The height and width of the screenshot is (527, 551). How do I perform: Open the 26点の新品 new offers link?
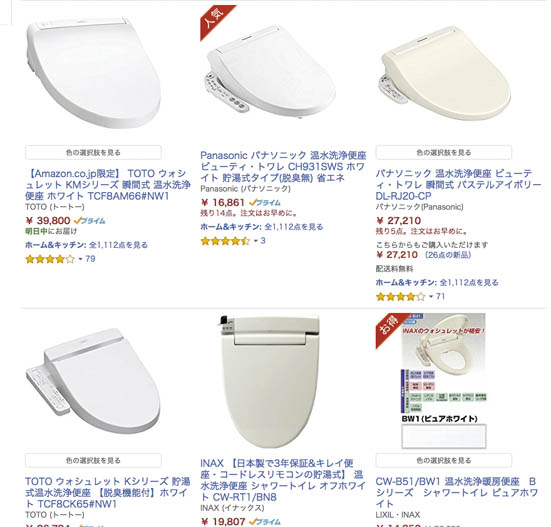[x=448, y=255]
